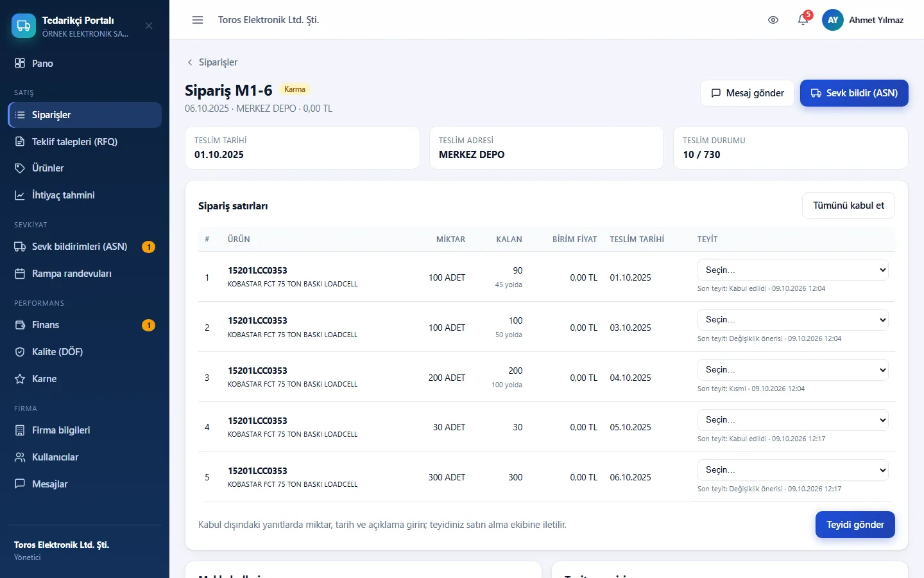The width and height of the screenshot is (924, 578).
Task: Click the AY user avatar
Action: pos(833,20)
